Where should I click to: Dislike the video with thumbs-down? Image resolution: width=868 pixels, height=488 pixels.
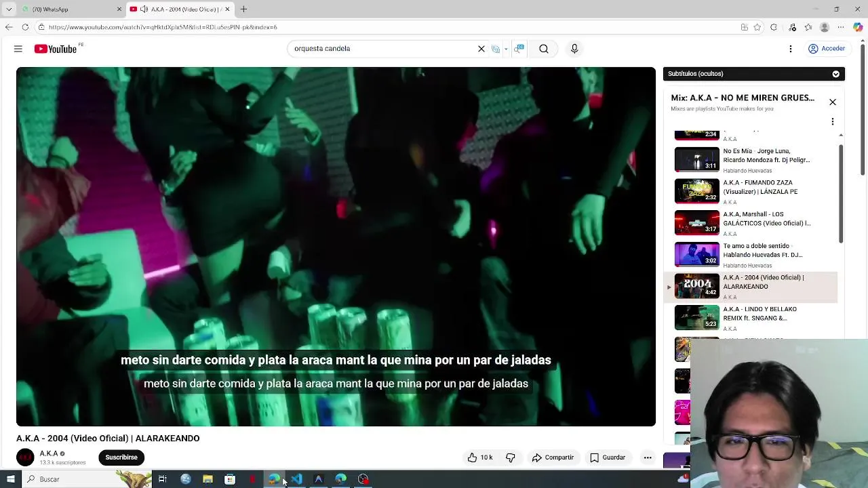[511, 457]
